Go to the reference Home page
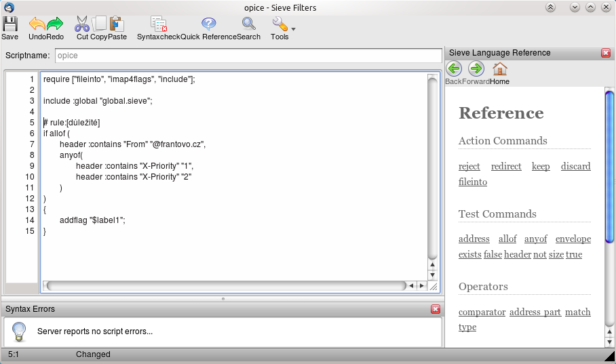Image resolution: width=616 pixels, height=364 pixels. 500,72
